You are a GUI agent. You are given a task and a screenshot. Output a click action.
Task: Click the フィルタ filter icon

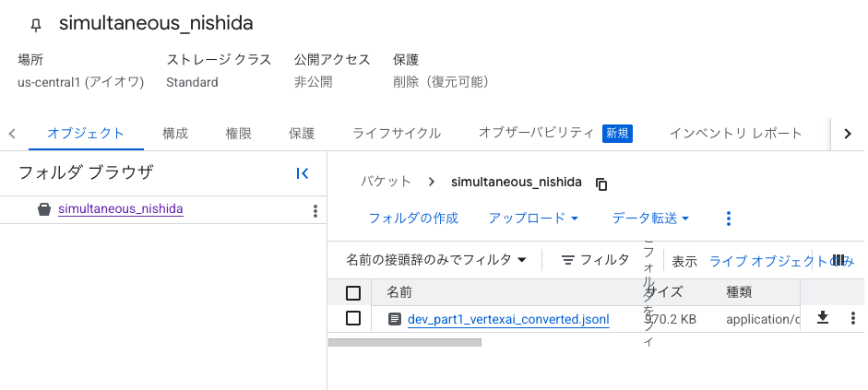click(567, 260)
